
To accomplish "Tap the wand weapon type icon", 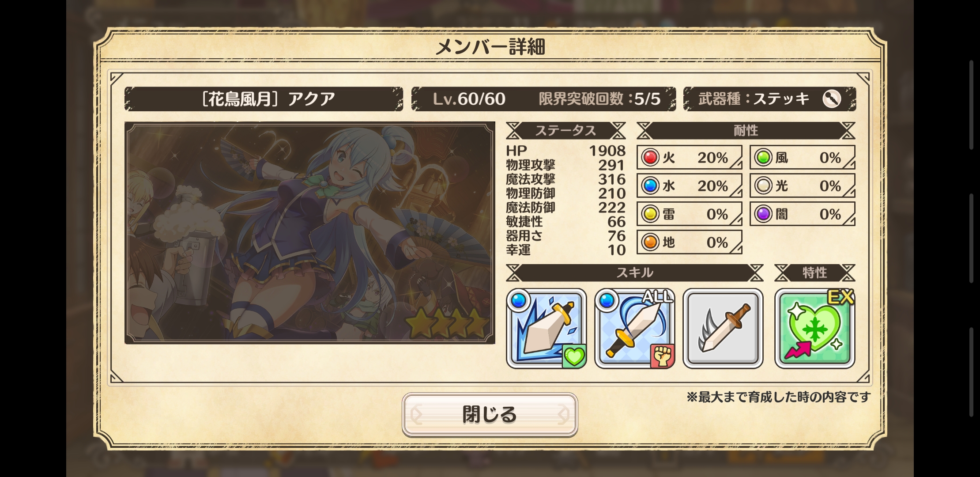I will click(832, 98).
